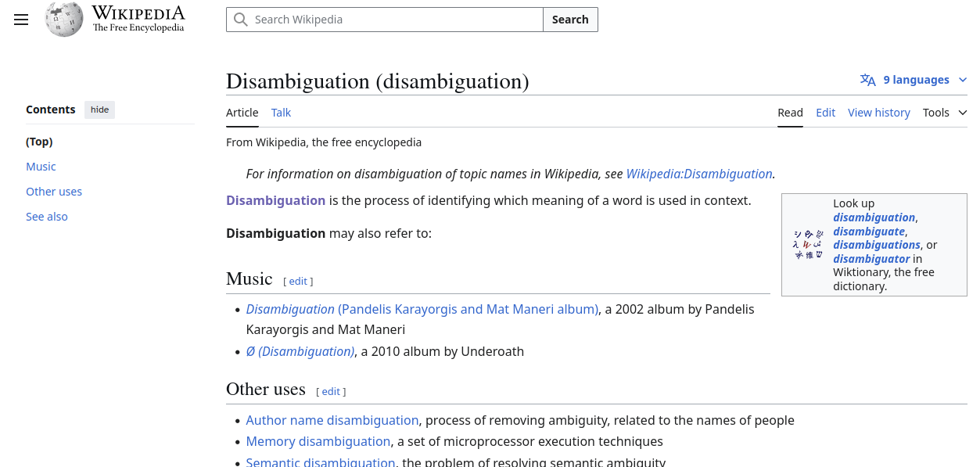The image size is (980, 467).
Task: Open Author name disambiguation link
Action: [x=332, y=420]
